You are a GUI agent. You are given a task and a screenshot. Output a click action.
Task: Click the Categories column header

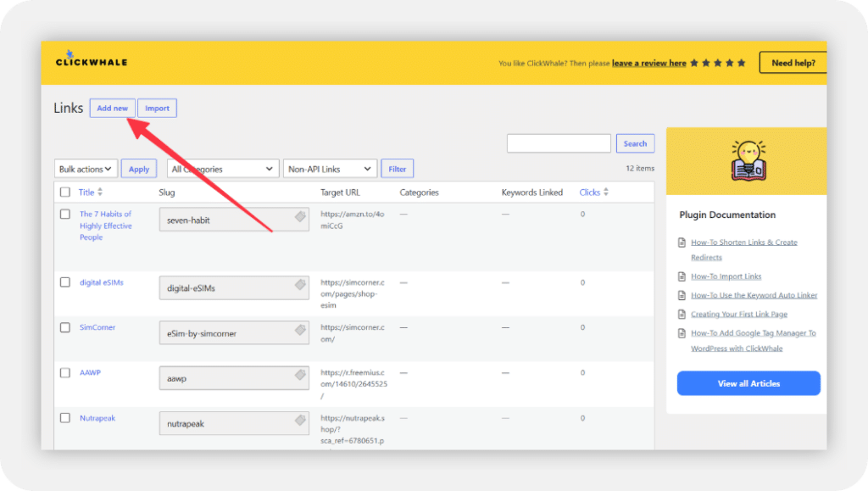coord(419,192)
